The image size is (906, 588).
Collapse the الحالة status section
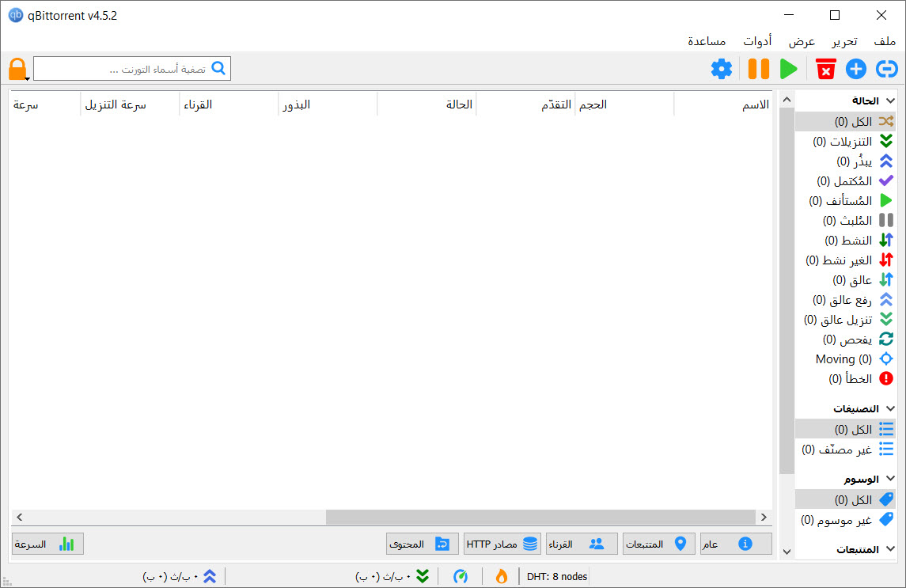[891, 101]
